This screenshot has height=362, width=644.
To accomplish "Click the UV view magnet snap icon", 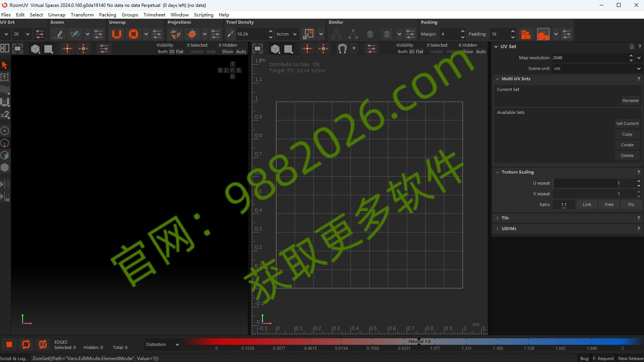I will (342, 49).
